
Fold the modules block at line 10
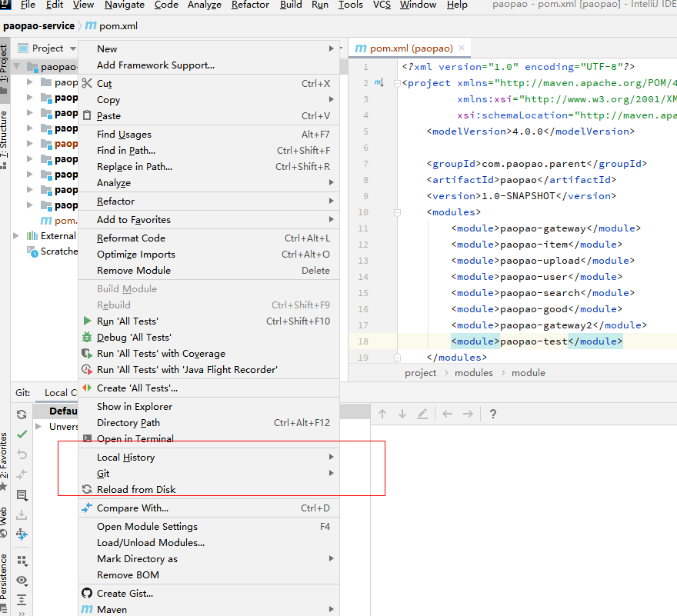click(397, 212)
